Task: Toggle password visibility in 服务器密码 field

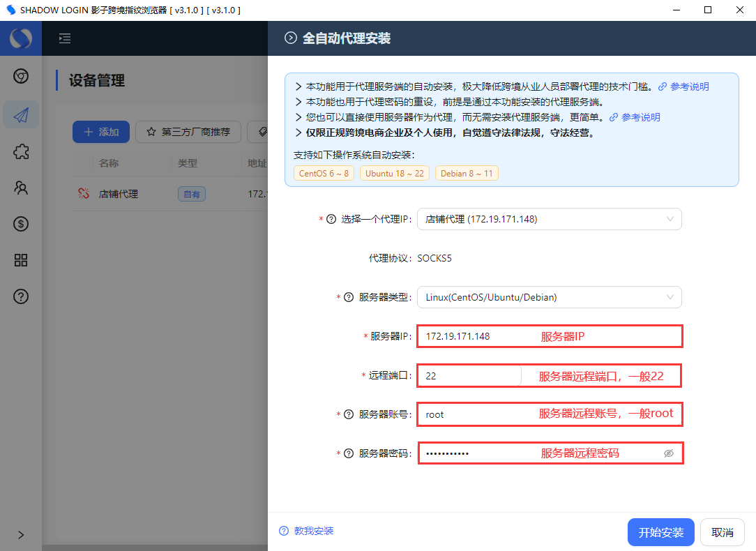Action: point(668,453)
